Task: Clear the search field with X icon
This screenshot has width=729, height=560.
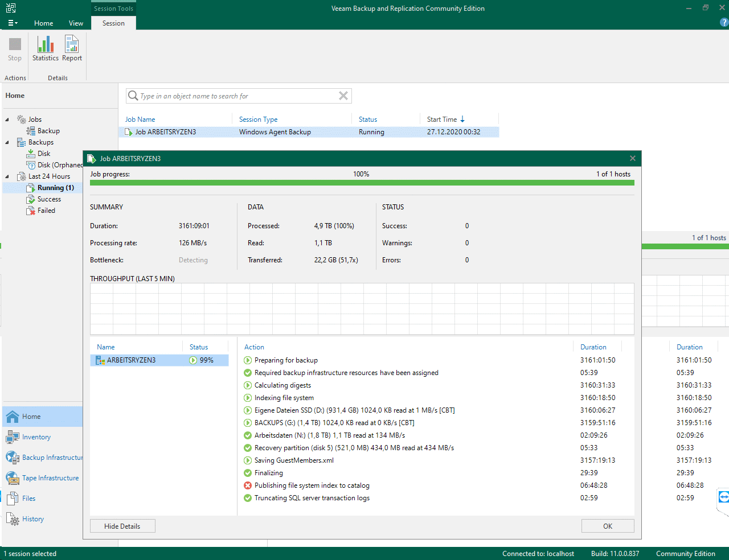Action: 343,96
